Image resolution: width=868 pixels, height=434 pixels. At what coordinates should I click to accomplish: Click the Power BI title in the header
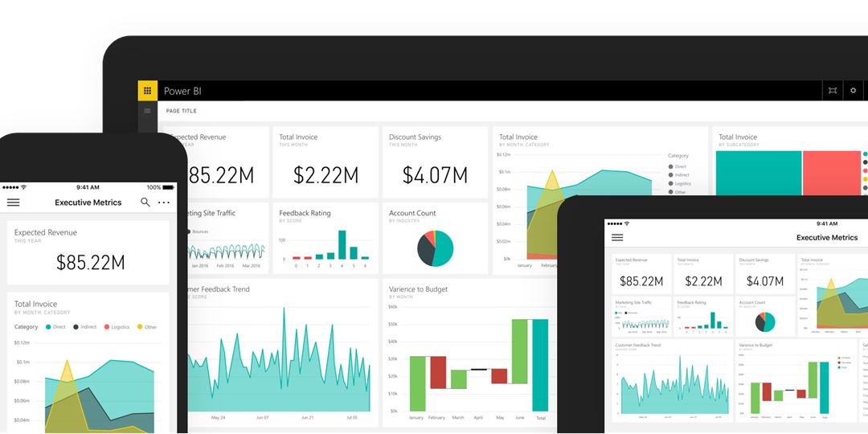182,92
